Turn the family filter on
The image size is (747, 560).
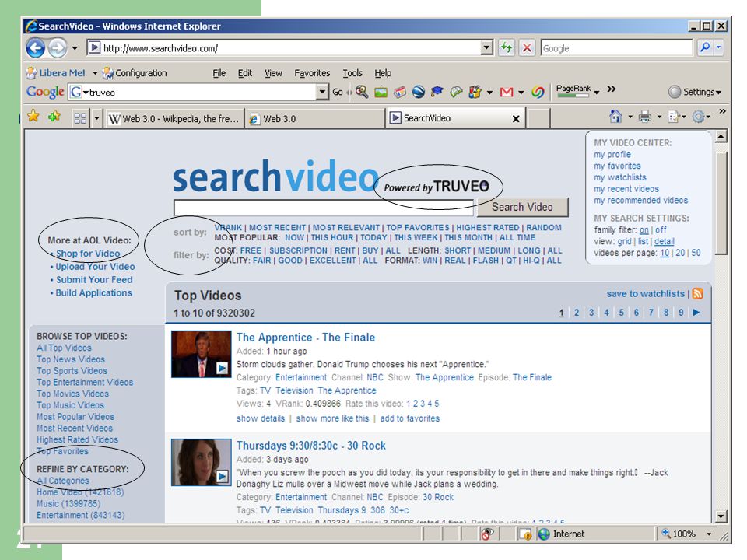point(644,230)
